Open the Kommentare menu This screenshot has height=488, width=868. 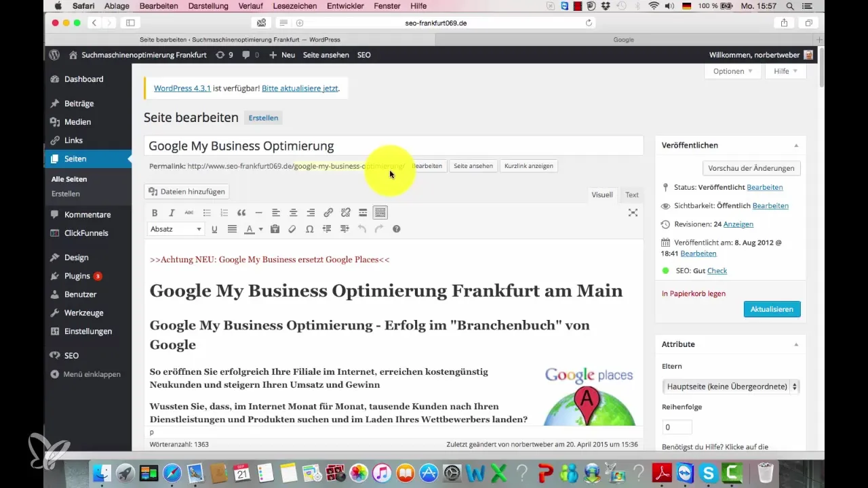[88, 214]
